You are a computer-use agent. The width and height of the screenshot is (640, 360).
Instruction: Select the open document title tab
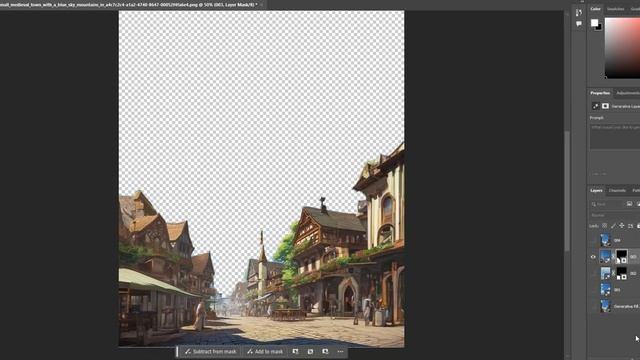click(130, 5)
